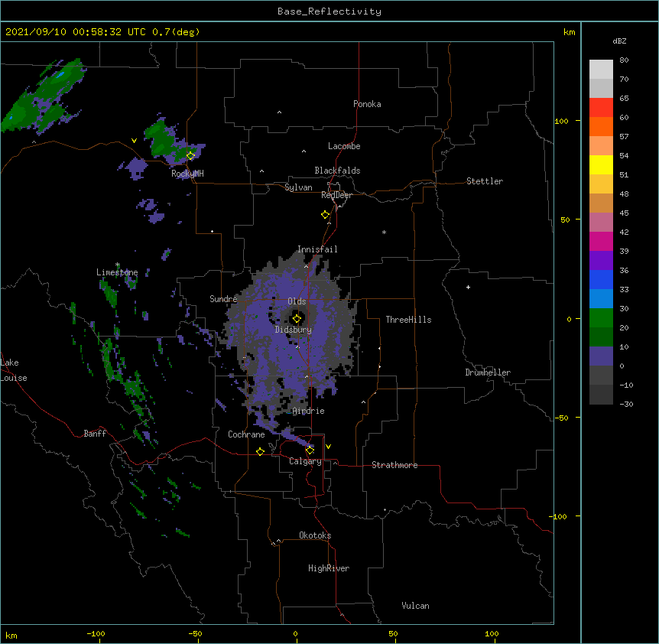Click the Okotoks label
The width and height of the screenshot is (659, 644).
coord(315,535)
